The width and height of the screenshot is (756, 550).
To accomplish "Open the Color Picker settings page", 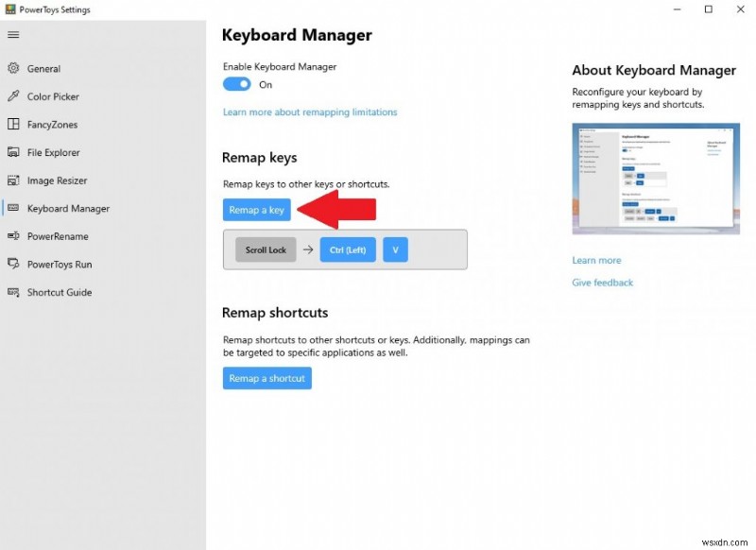I will (x=56, y=95).
